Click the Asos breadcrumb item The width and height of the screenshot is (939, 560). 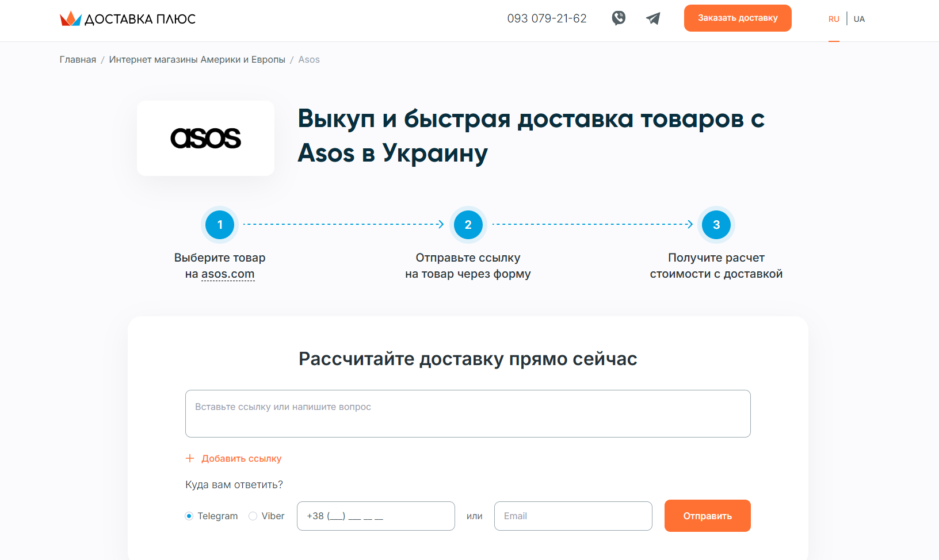(309, 60)
